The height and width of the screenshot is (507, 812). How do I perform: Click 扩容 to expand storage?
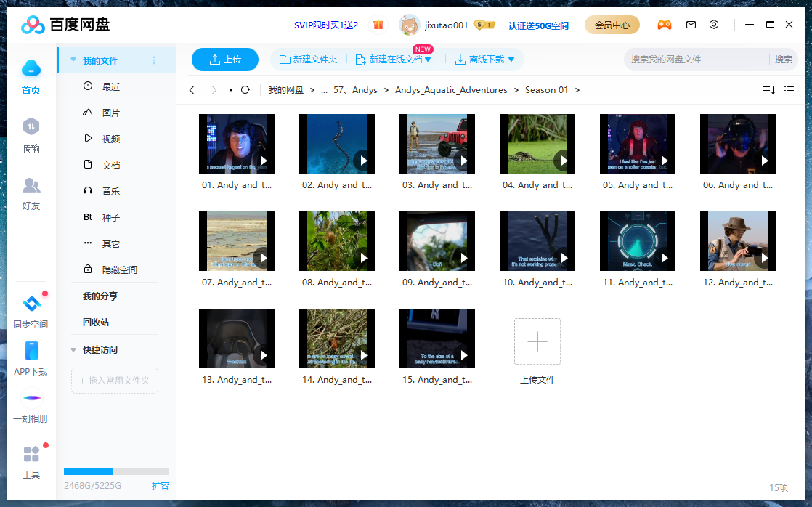tap(160, 485)
